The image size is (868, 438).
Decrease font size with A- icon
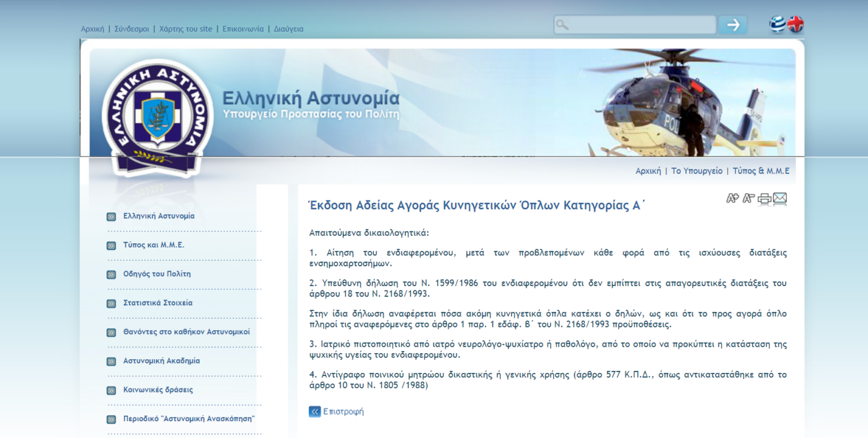tap(749, 199)
